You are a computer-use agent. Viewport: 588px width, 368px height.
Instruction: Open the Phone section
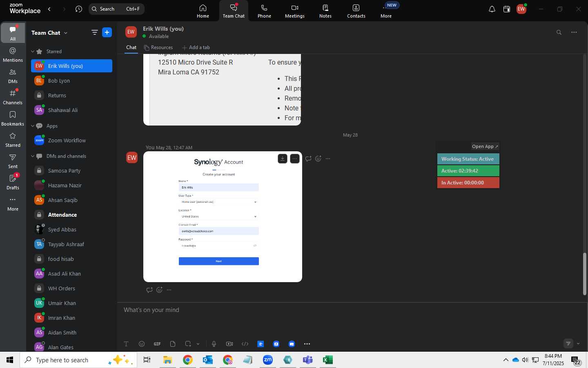point(264,11)
